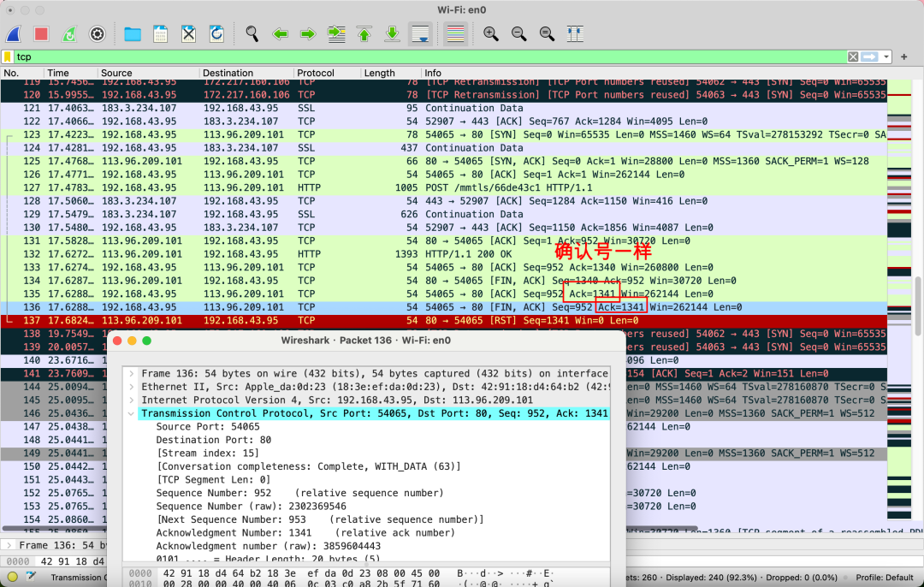
Task: Select packet 134 FIN, ACK row
Action: [x=444, y=281]
